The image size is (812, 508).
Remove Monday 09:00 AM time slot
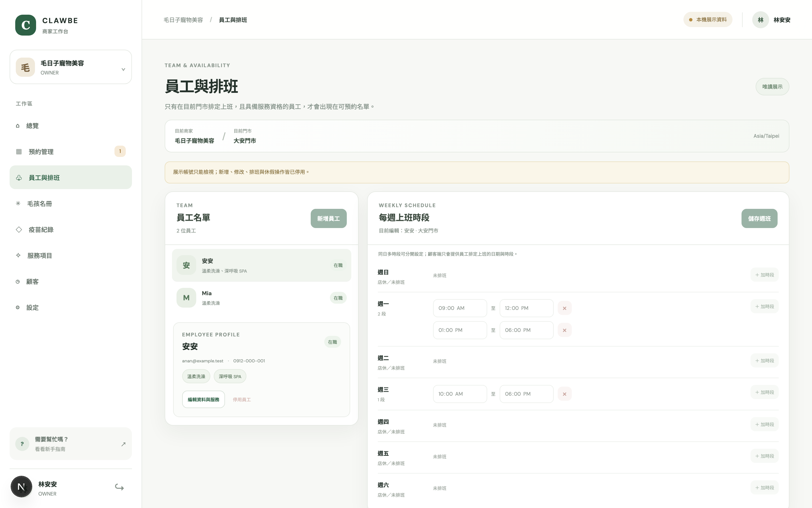click(x=565, y=308)
